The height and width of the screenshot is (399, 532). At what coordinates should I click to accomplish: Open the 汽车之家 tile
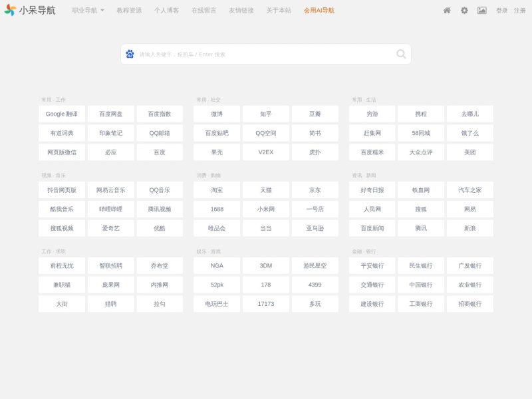coord(470,190)
